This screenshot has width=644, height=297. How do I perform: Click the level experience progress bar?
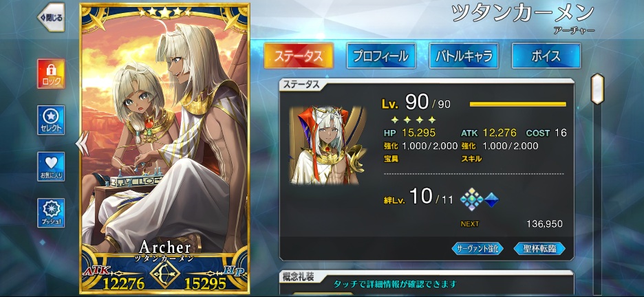pos(518,104)
